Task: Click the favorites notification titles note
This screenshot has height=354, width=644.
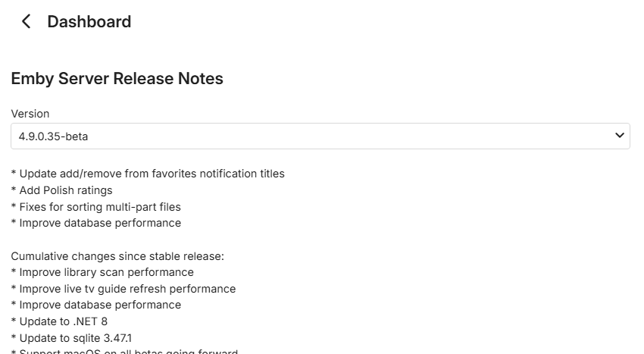Action: pyautogui.click(x=148, y=174)
